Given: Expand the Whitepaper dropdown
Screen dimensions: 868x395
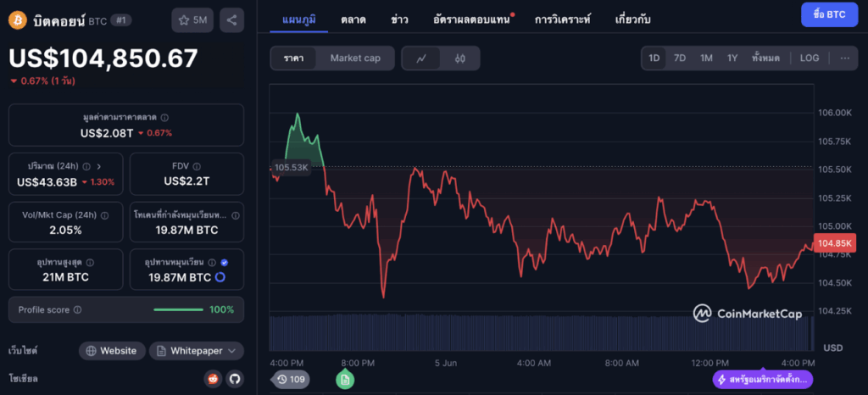Looking at the screenshot, I should (x=197, y=351).
